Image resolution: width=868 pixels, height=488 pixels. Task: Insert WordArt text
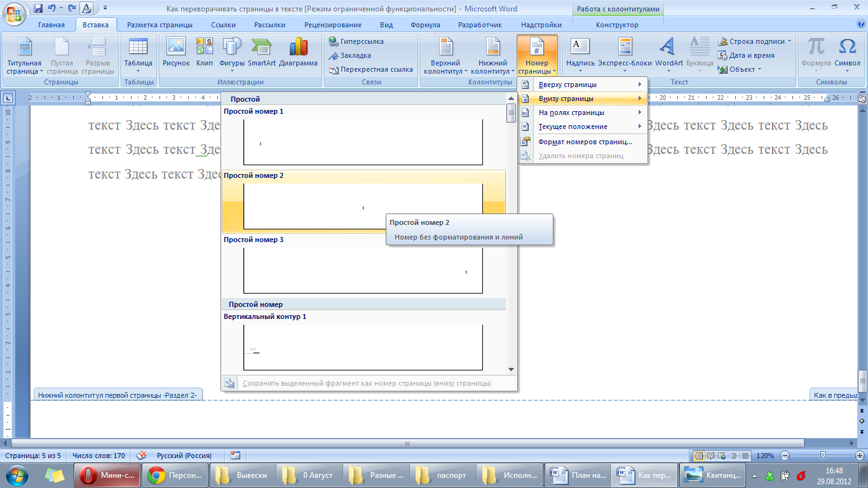pos(668,52)
